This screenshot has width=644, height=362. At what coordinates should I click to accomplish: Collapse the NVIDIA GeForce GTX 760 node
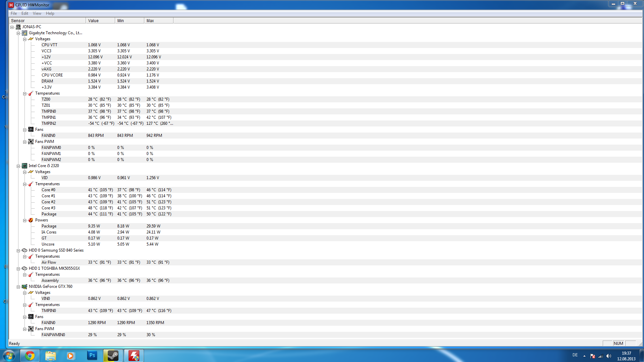[x=18, y=287]
